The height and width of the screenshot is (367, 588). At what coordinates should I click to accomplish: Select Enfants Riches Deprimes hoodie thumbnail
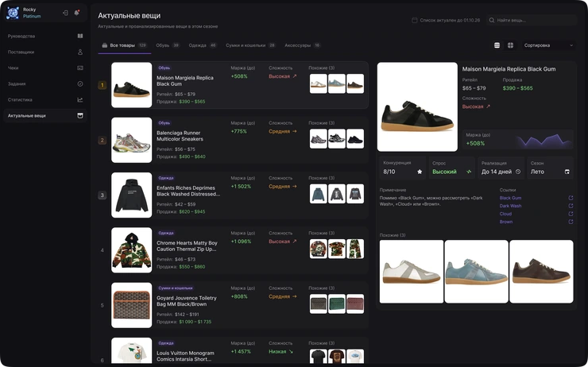tap(132, 195)
